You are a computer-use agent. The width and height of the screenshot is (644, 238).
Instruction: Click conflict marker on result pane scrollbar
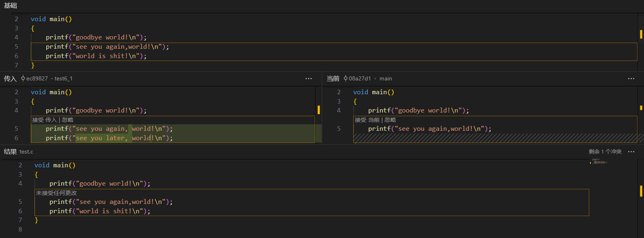[x=641, y=191]
